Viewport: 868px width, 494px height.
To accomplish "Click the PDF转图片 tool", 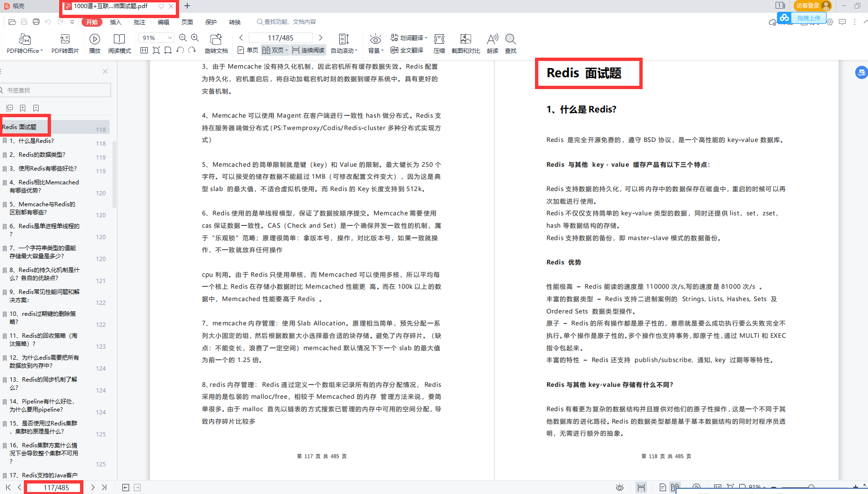I will (65, 43).
